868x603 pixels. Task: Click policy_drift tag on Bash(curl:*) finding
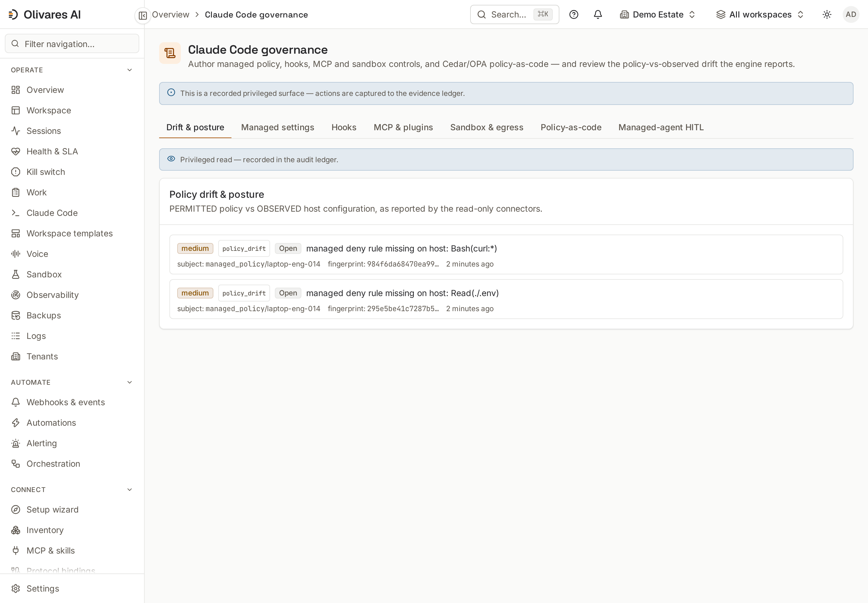click(x=244, y=249)
